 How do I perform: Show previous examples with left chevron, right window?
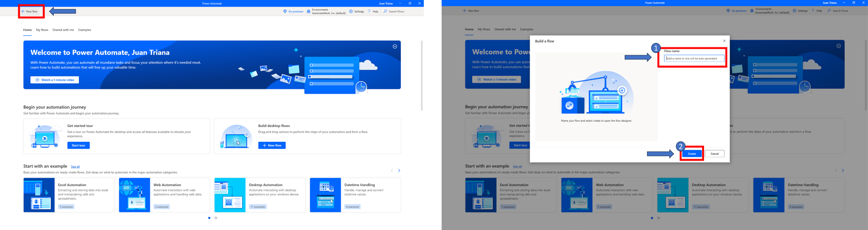coord(836,171)
